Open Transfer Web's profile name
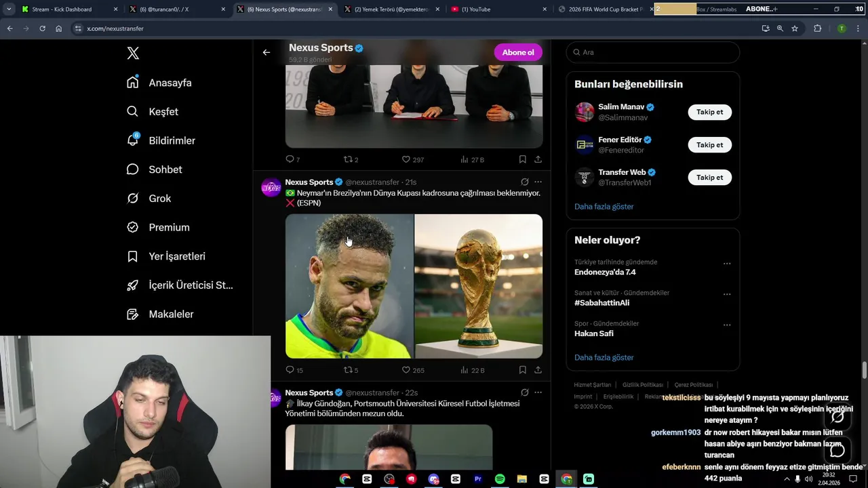Image resolution: width=868 pixels, height=488 pixels. (622, 172)
